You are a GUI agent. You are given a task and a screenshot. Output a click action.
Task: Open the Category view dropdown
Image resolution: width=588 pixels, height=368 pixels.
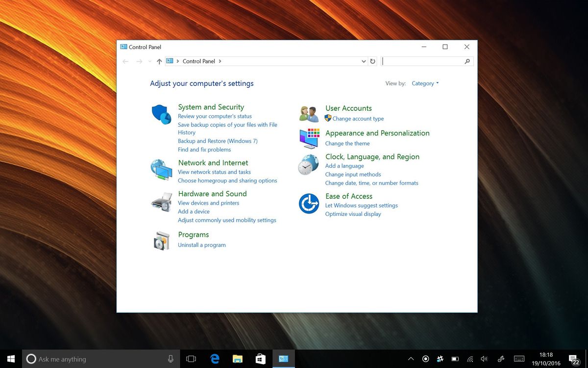(423, 83)
